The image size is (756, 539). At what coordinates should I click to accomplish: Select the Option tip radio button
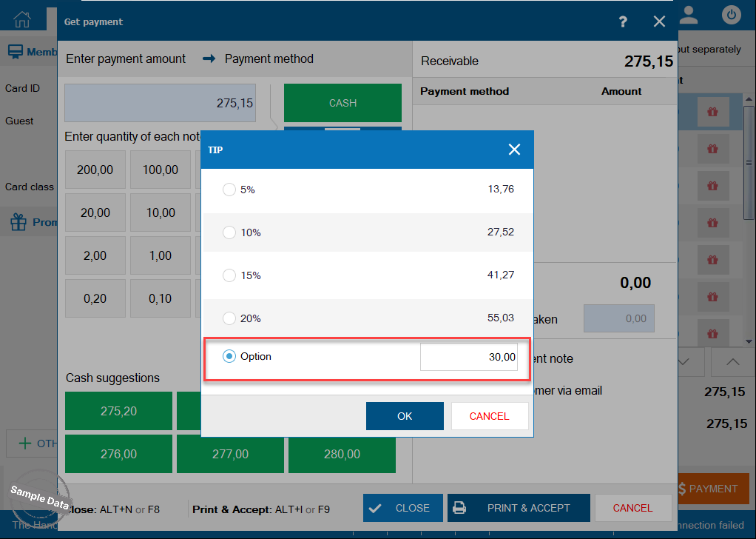229,357
